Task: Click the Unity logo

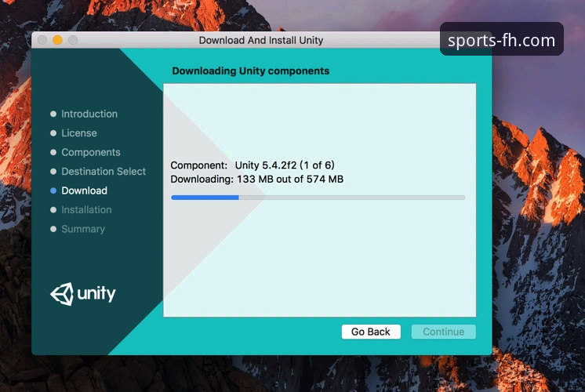Action: coord(83,294)
